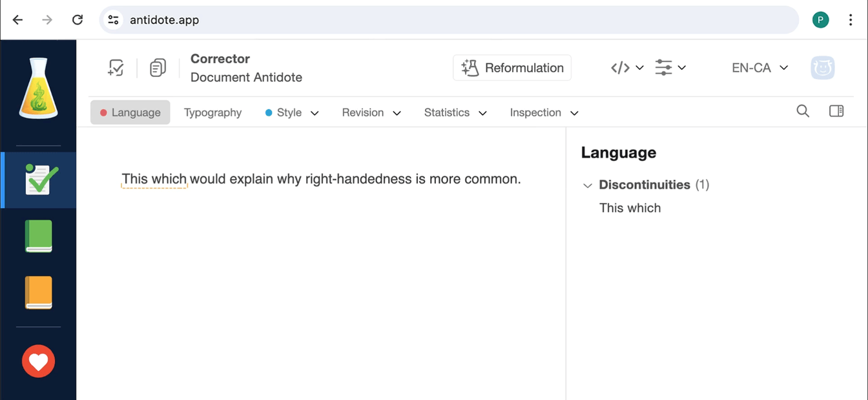The height and width of the screenshot is (400, 868).
Task: Open the code markup dropdown
Action: [627, 68]
